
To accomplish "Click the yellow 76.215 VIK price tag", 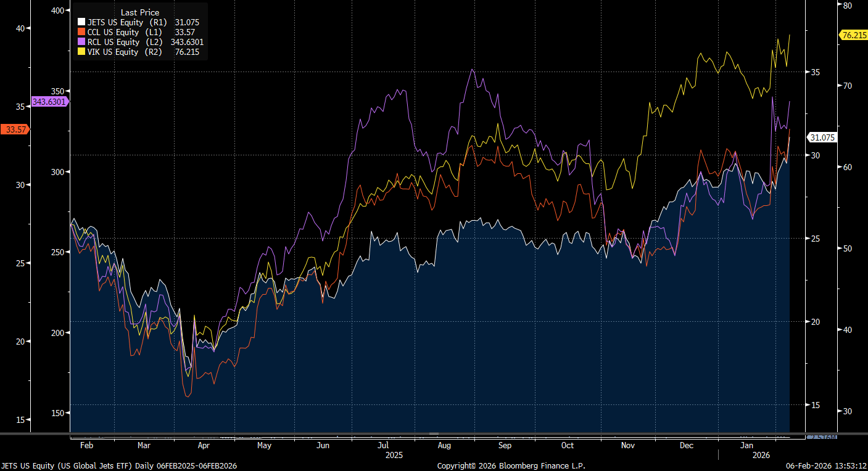I will (854, 35).
